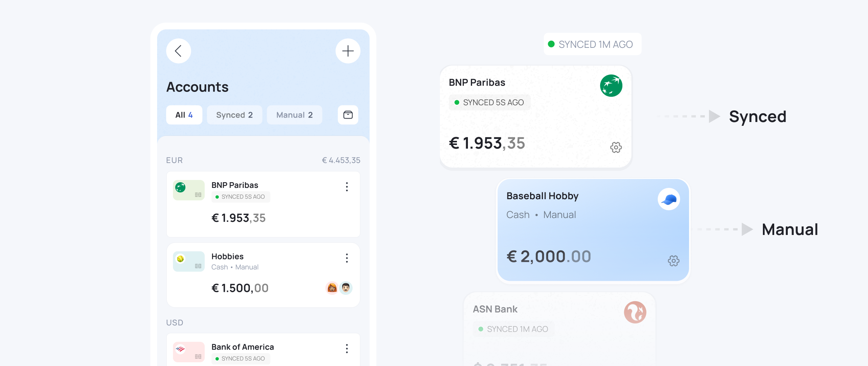Open three-dot menu for Hobbies account

[x=347, y=258]
